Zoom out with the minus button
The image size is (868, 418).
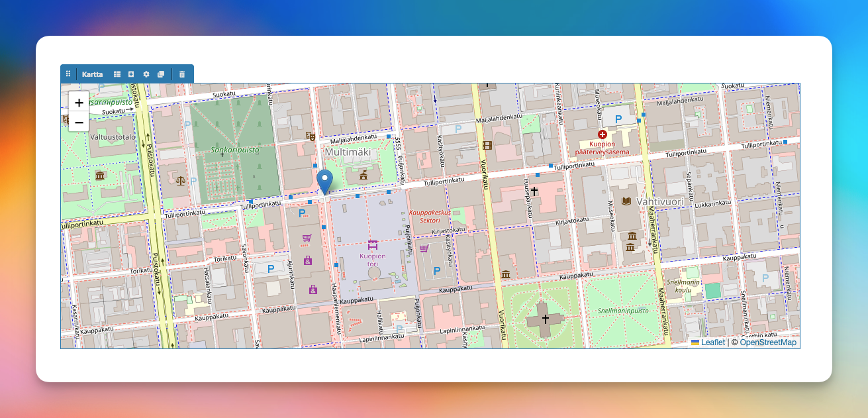pos(79,122)
